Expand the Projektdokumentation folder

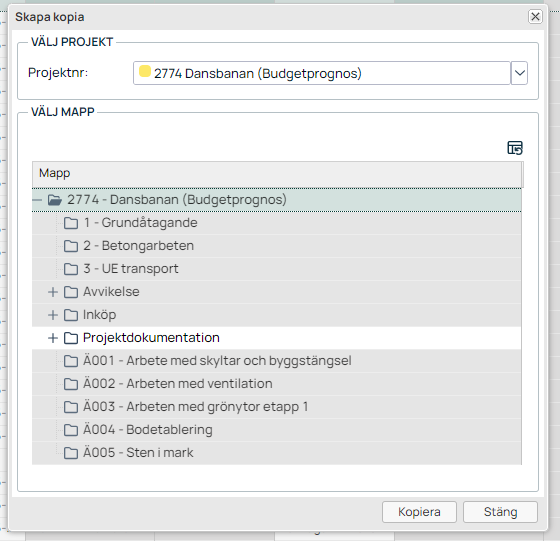coord(53,338)
